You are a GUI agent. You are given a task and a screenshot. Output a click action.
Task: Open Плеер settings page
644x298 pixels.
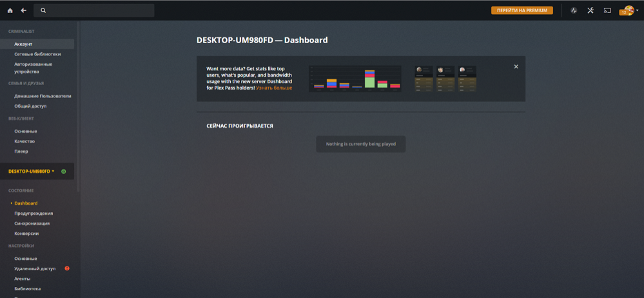click(21, 152)
